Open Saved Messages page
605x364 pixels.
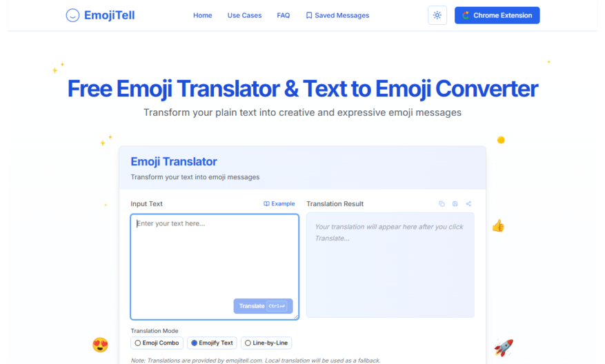point(337,15)
